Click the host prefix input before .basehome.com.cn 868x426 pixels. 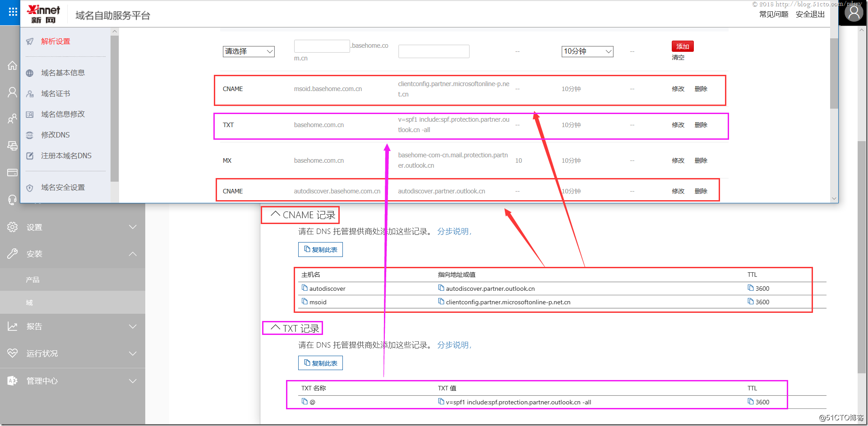point(322,46)
